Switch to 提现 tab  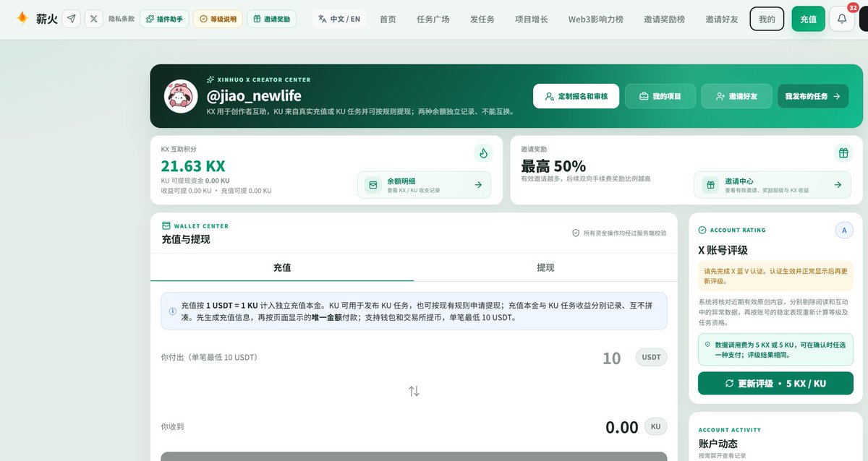point(545,267)
